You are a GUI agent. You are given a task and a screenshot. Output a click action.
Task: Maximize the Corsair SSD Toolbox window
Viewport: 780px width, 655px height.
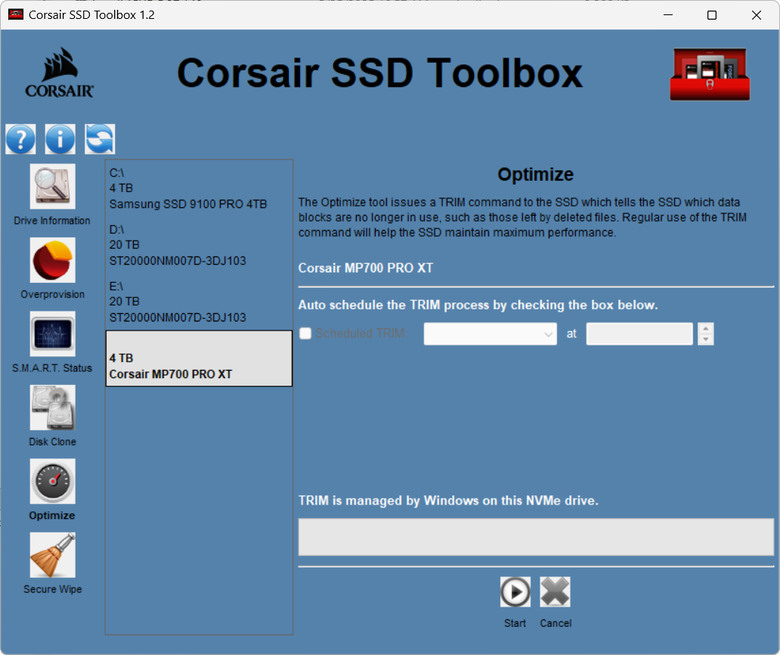(712, 15)
